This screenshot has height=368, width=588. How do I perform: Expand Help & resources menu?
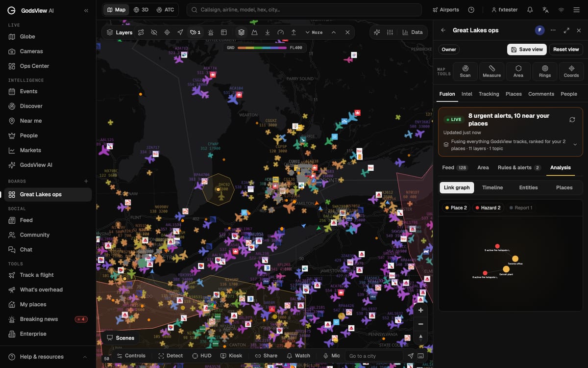[x=48, y=357]
